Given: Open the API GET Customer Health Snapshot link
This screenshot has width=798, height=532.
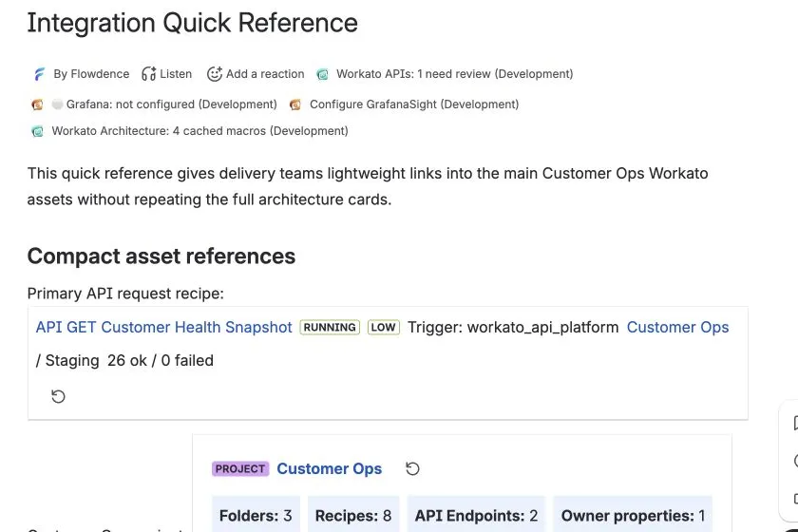Looking at the screenshot, I should (x=163, y=327).
